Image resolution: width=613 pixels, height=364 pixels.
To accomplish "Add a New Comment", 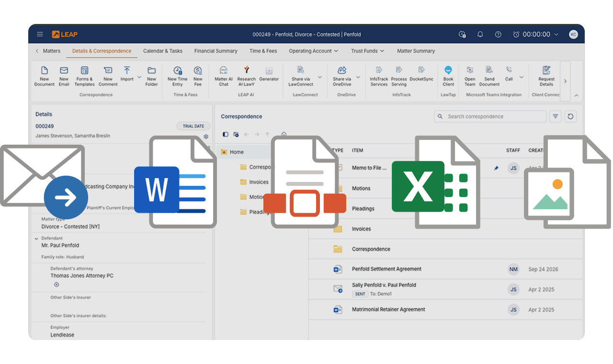I will click(108, 76).
